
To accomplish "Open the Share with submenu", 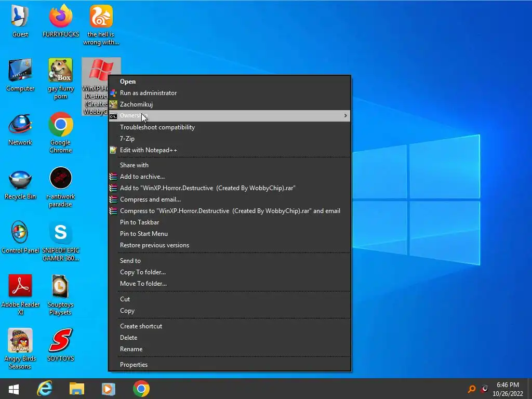I will tap(230, 165).
